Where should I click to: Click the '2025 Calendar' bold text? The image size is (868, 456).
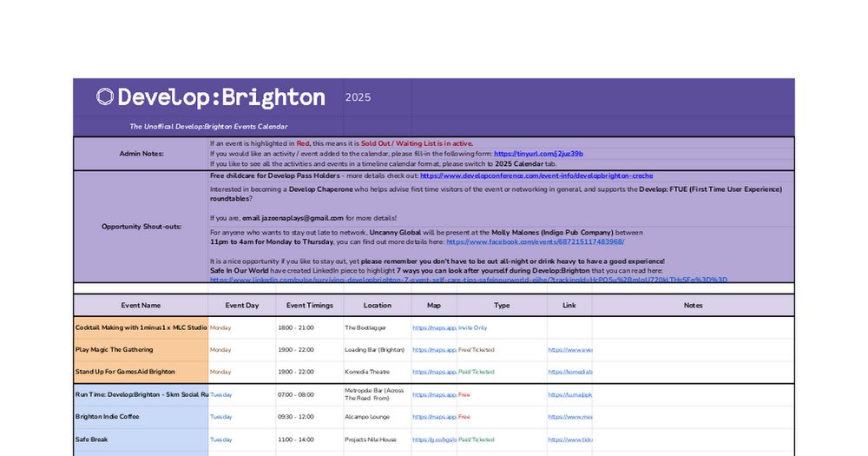click(519, 164)
